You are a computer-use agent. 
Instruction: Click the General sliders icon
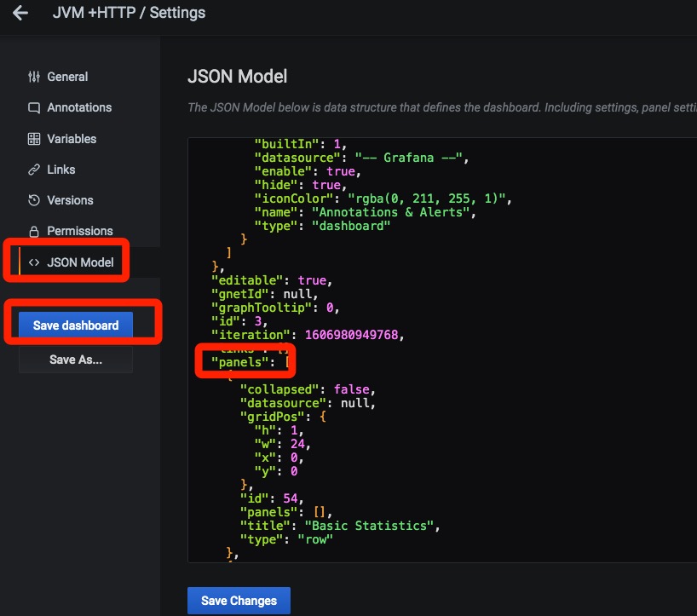click(34, 77)
